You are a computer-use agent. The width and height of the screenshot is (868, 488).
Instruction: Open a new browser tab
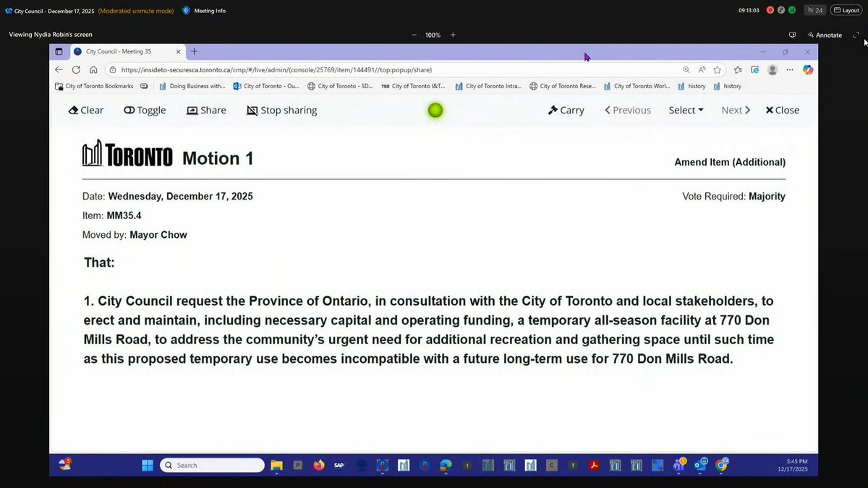(195, 51)
